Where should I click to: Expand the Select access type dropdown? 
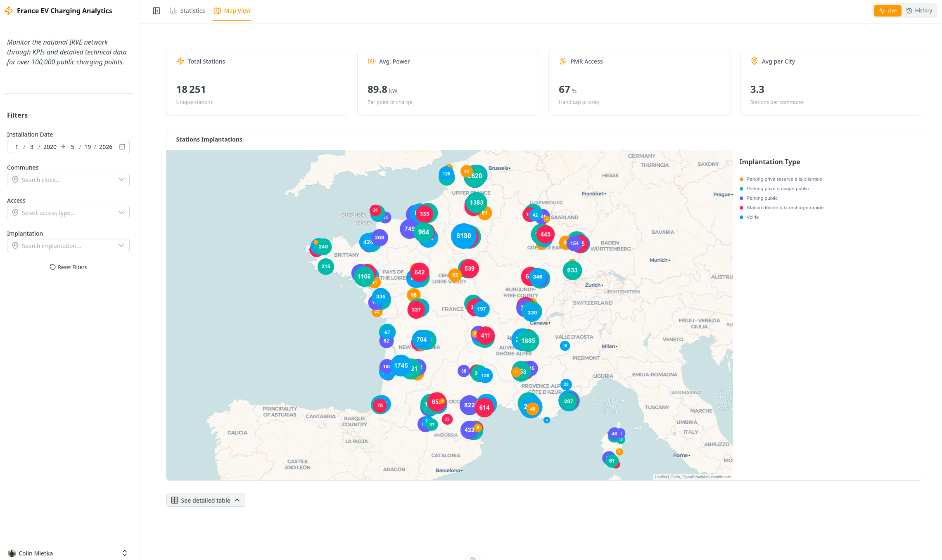pyautogui.click(x=68, y=213)
